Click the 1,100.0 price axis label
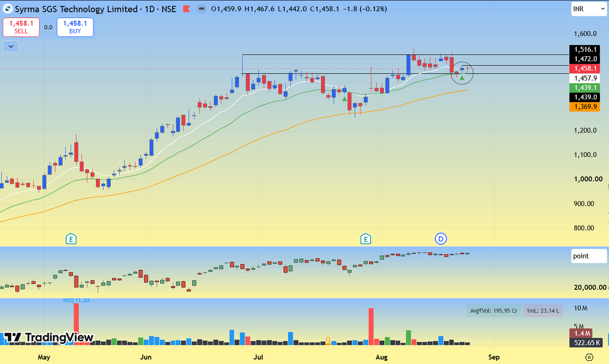609x364 pixels. click(x=585, y=155)
